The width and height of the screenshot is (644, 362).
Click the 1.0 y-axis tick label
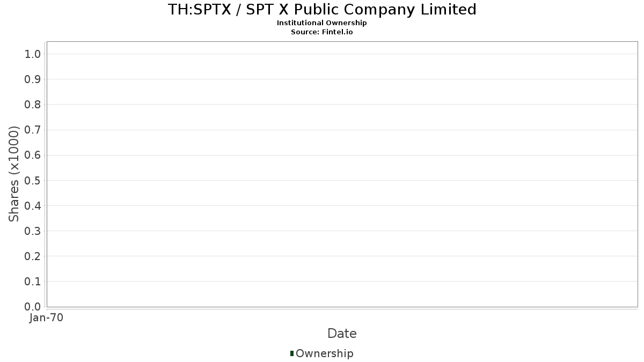[33, 54]
